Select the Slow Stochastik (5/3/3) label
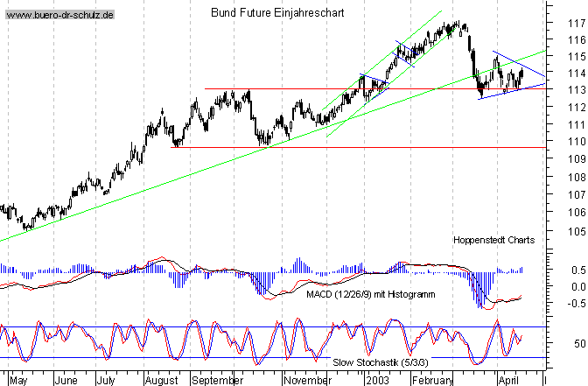Screen dimensions: 588x386 (x=381, y=362)
